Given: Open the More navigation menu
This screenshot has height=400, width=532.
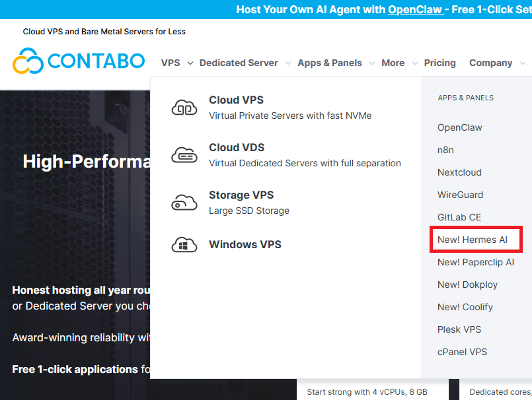Looking at the screenshot, I should click(x=393, y=63).
